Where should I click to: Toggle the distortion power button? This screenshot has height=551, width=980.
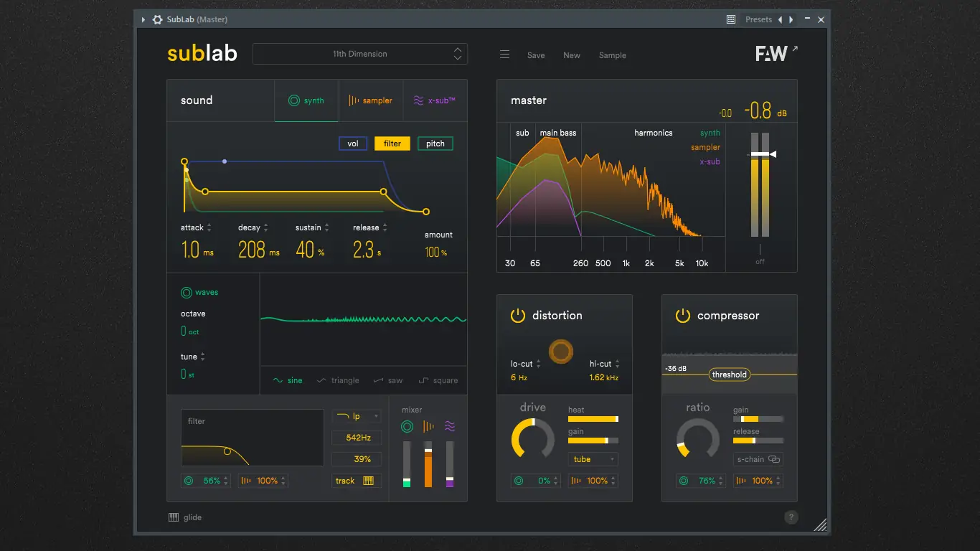click(x=517, y=315)
